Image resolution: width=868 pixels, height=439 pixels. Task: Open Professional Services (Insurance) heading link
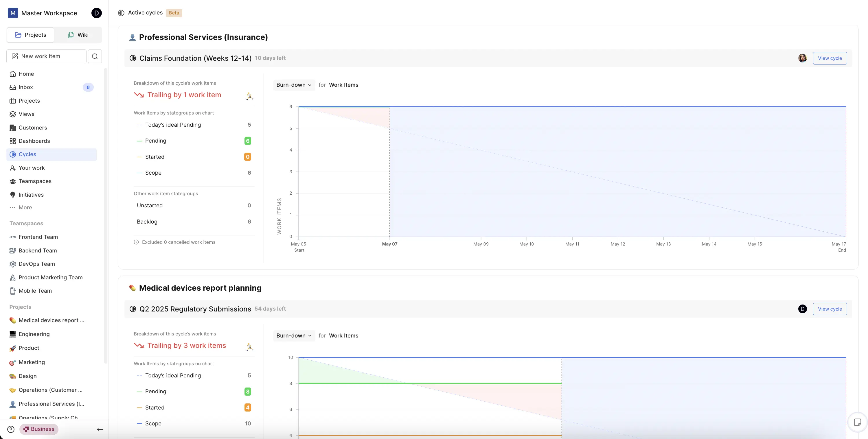pos(203,37)
